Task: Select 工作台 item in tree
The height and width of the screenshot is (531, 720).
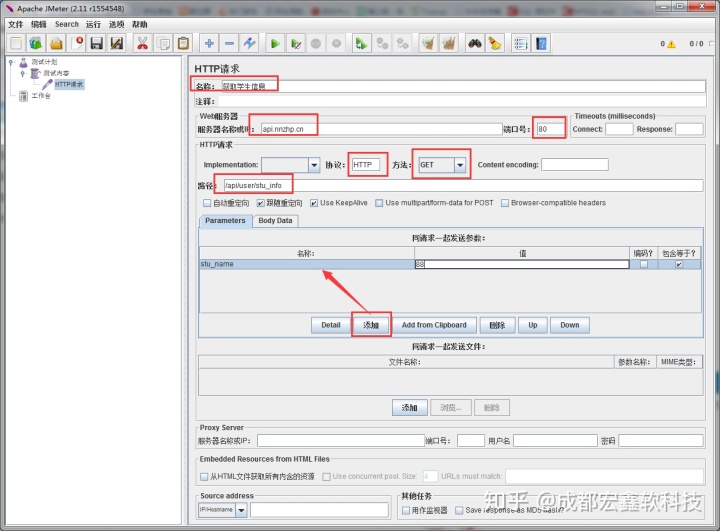Action: tap(41, 96)
